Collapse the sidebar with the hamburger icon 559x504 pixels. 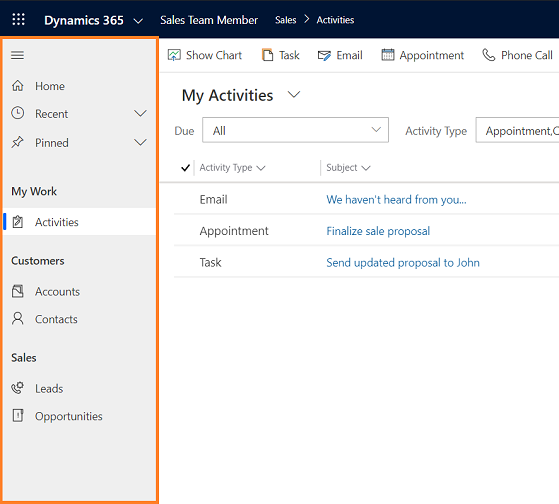coord(17,55)
